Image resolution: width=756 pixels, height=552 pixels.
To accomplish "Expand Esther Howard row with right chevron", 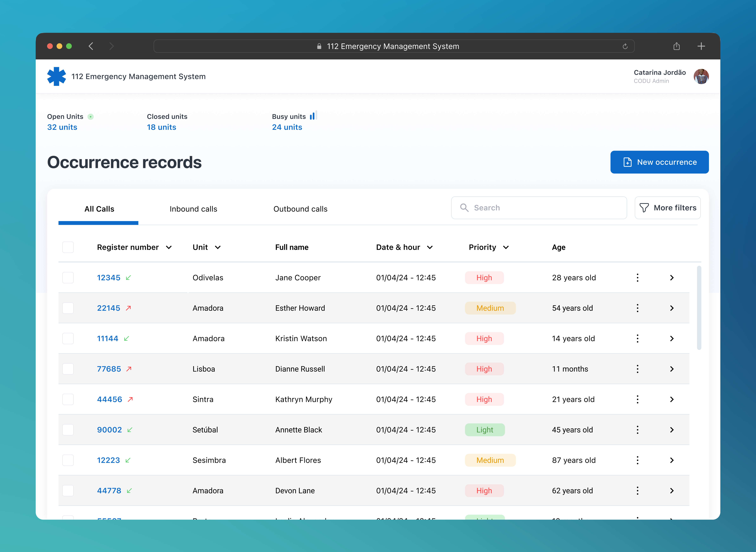I will pos(672,308).
